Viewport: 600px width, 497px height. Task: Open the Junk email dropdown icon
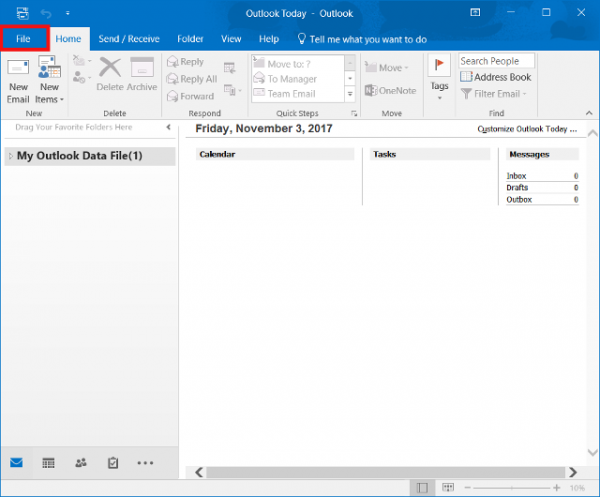point(82,78)
